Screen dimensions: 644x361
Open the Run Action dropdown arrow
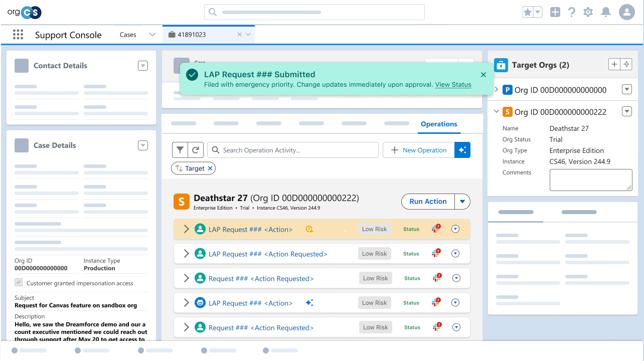point(462,202)
